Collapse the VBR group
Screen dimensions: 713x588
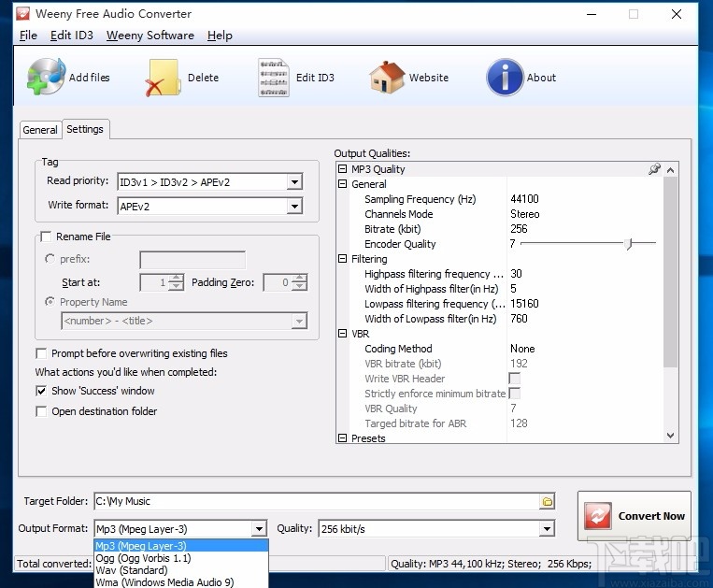pyautogui.click(x=342, y=334)
